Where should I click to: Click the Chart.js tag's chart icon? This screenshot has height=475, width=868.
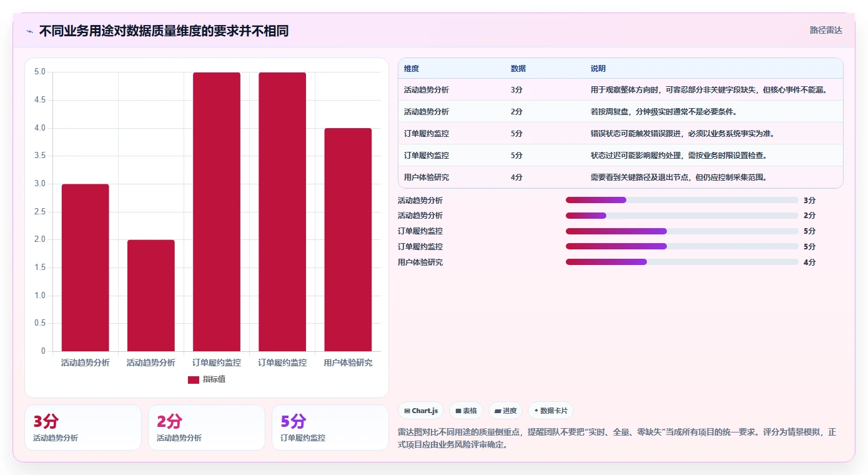coord(407,411)
